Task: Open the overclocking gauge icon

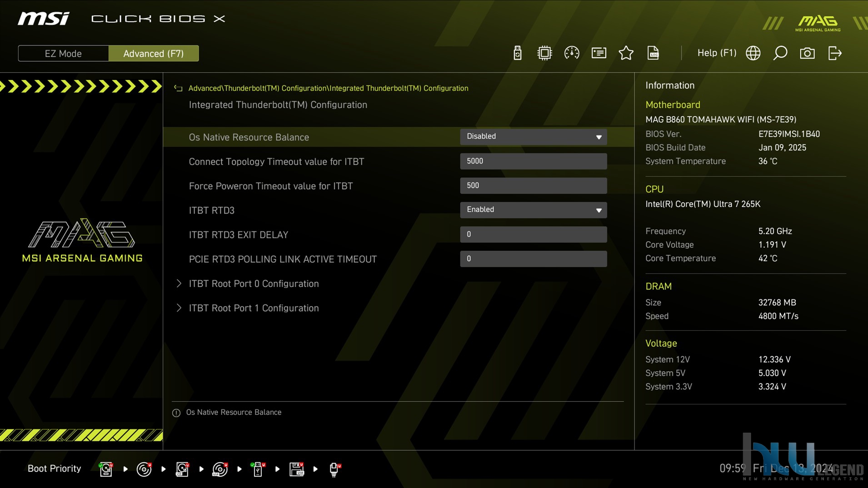Action: [x=571, y=53]
